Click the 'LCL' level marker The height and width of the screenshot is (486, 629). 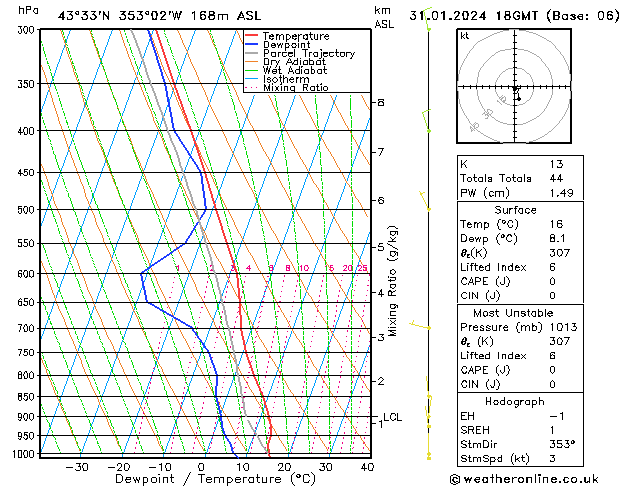coord(392,417)
